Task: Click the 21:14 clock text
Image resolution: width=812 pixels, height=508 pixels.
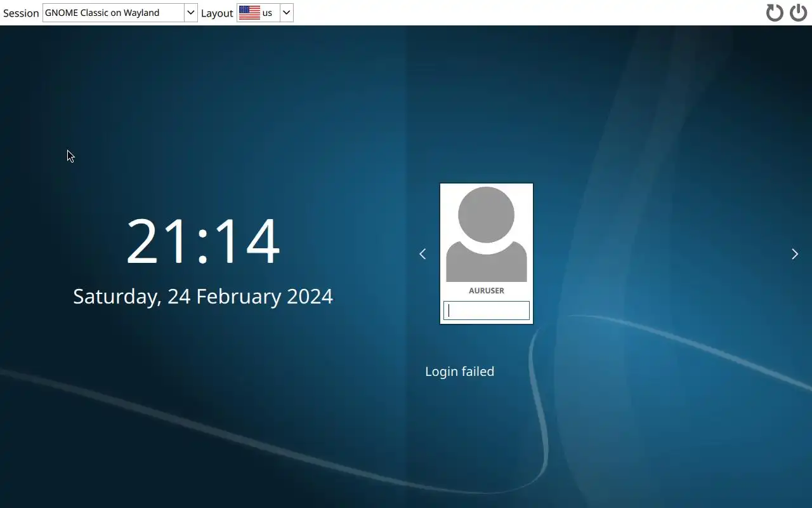Action: coord(203,241)
